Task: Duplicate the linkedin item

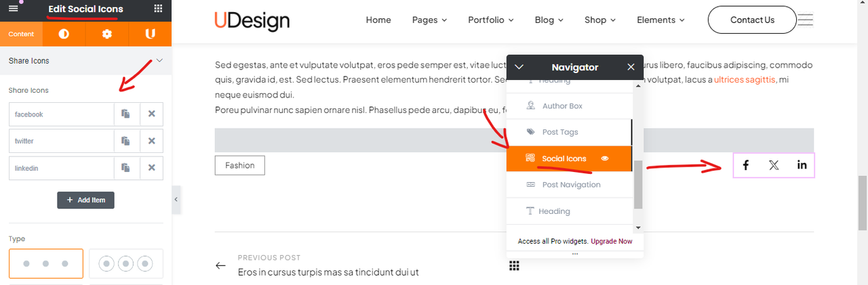Action: tap(126, 167)
